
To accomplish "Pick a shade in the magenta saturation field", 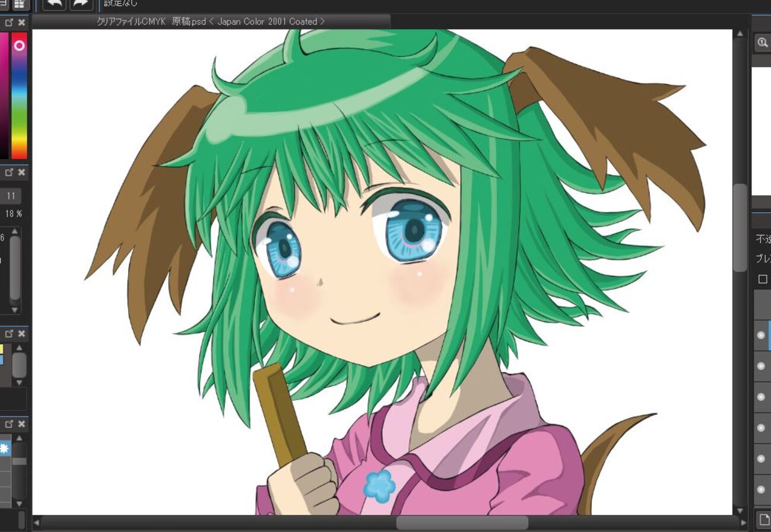I will coord(4,96).
